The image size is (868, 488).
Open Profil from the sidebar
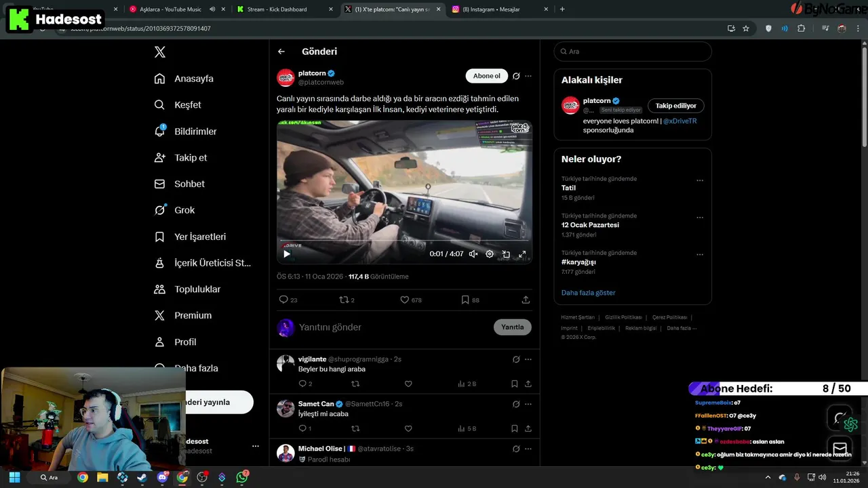[x=175, y=342]
